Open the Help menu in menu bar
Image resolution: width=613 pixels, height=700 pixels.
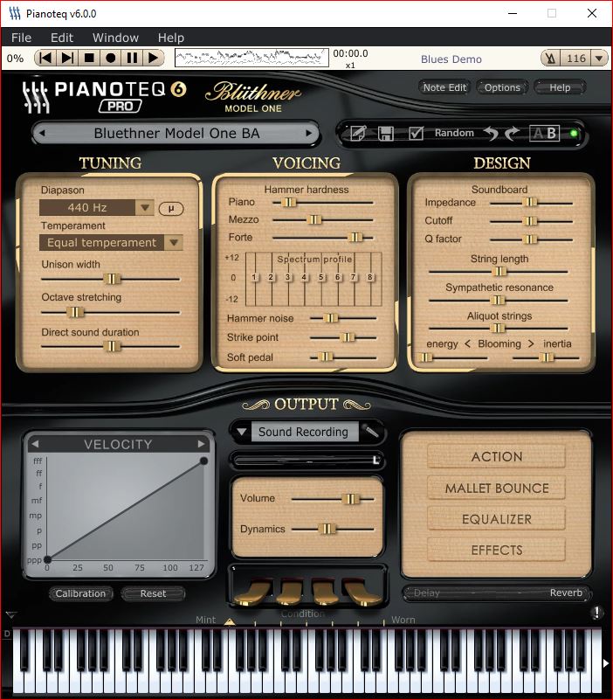point(171,38)
